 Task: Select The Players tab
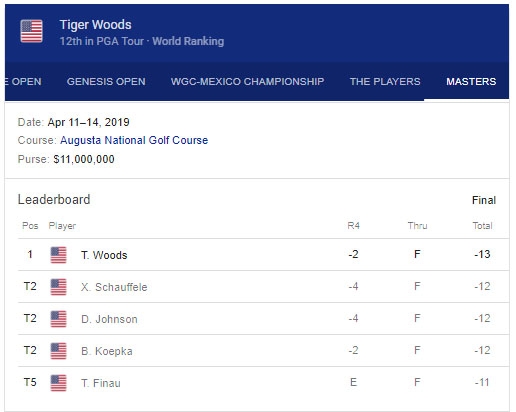(385, 82)
